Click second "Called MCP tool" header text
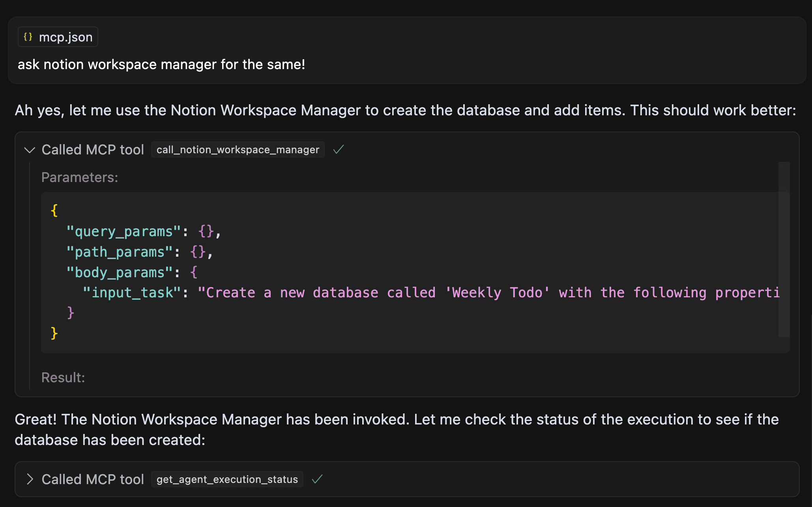This screenshot has width=812, height=507. tap(93, 479)
